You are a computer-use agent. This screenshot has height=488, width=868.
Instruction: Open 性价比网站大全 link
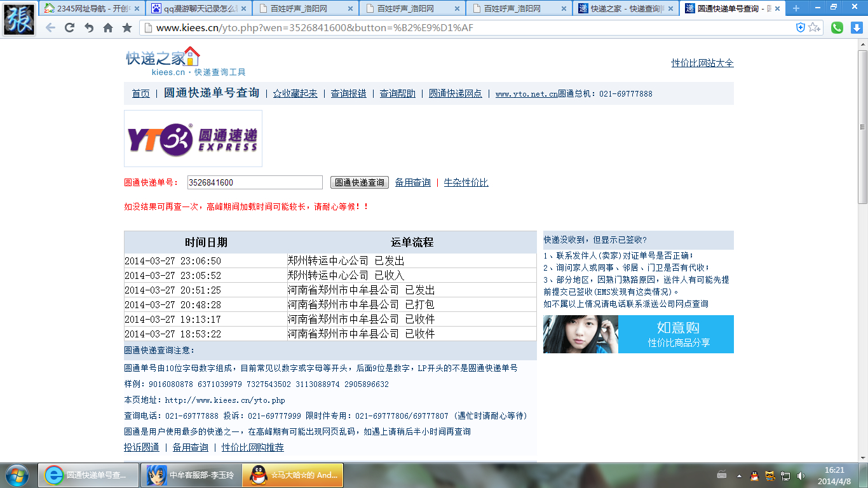pyautogui.click(x=703, y=63)
